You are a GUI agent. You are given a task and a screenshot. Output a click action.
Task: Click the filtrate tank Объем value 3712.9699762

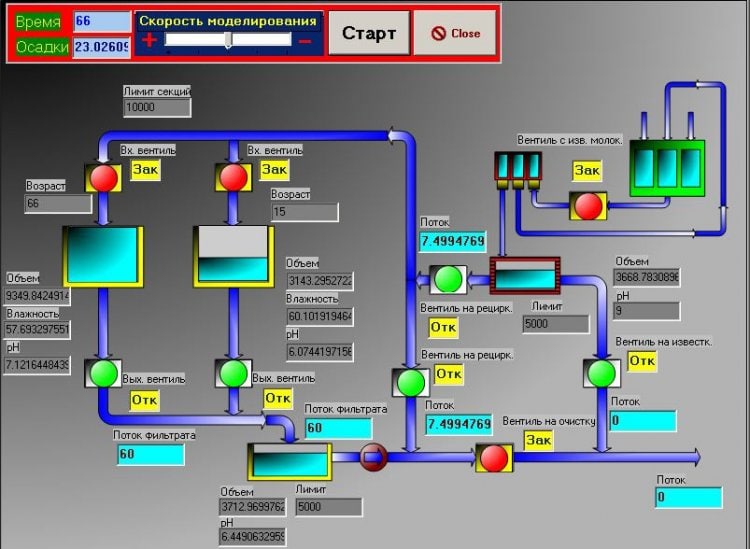[253, 507]
